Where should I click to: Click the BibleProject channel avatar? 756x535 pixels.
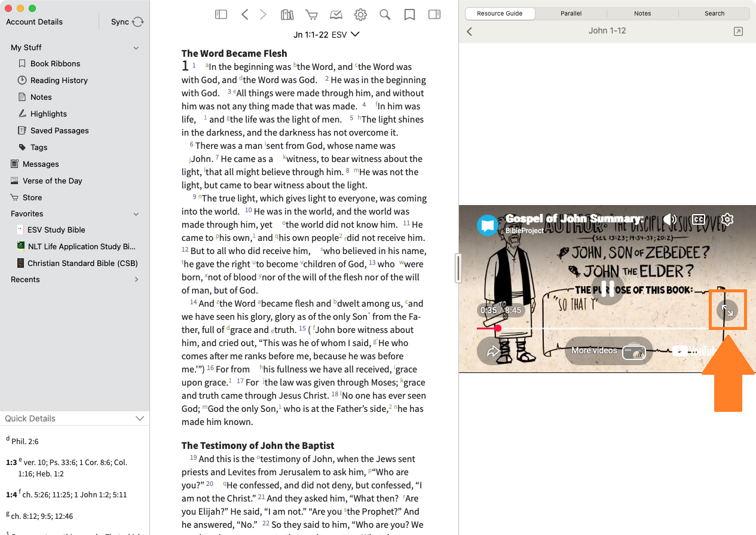point(488,225)
